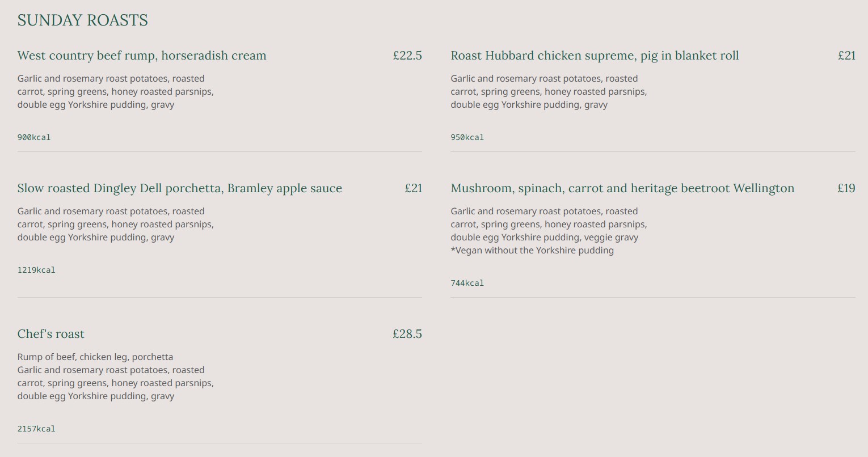Image resolution: width=868 pixels, height=457 pixels.
Task: Click the Rump of beef, chicken leg, porchetta line
Action: coord(95,357)
